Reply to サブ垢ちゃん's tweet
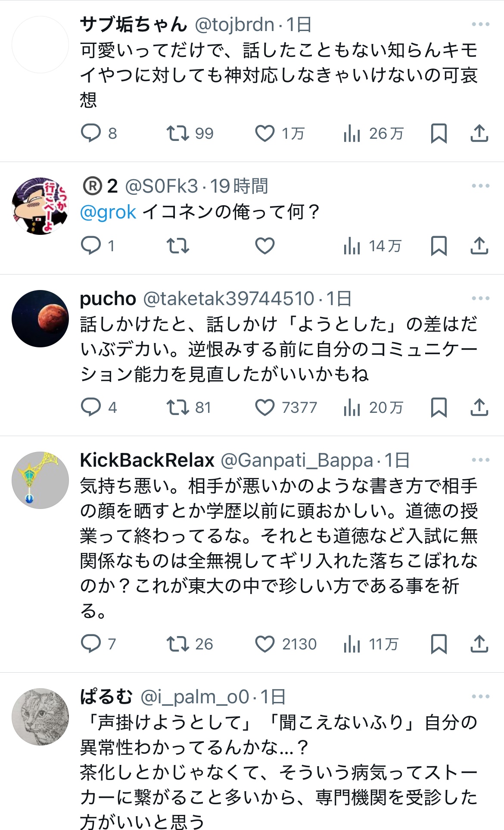 point(91,133)
